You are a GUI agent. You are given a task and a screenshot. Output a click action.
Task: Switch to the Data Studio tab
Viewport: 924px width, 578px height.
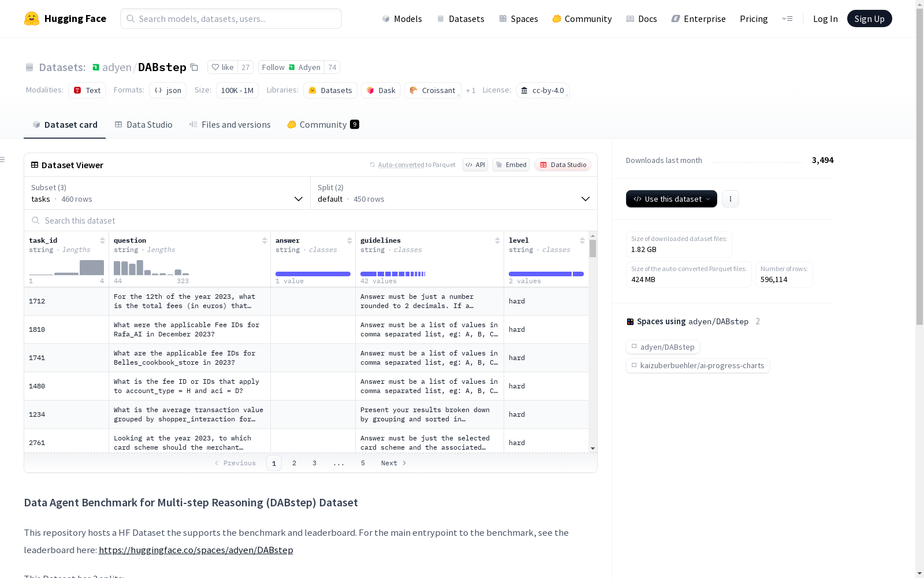click(x=144, y=125)
